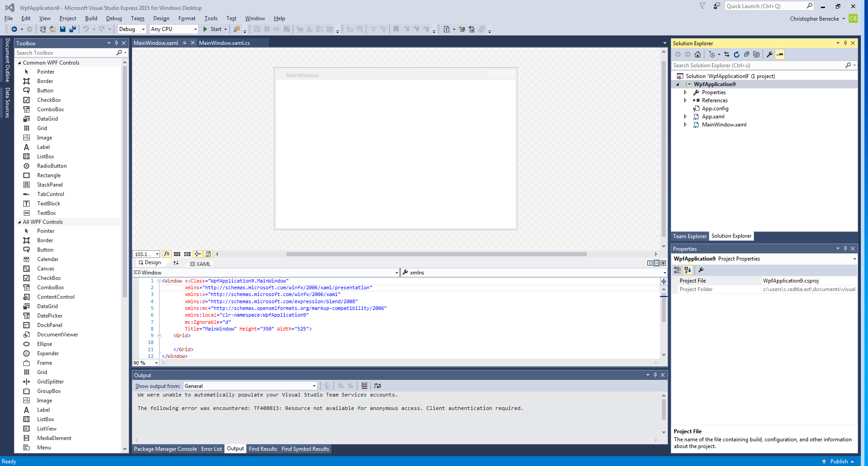Toggle show snap grid in the designer

coord(177,254)
